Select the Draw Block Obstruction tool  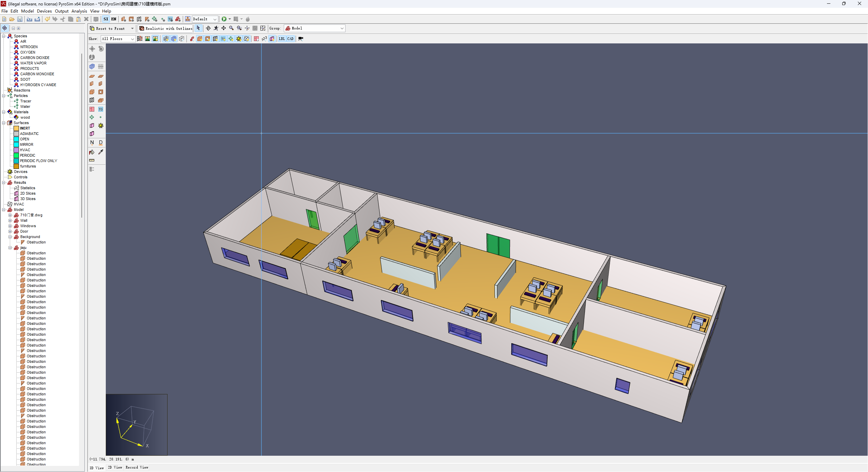92,92
